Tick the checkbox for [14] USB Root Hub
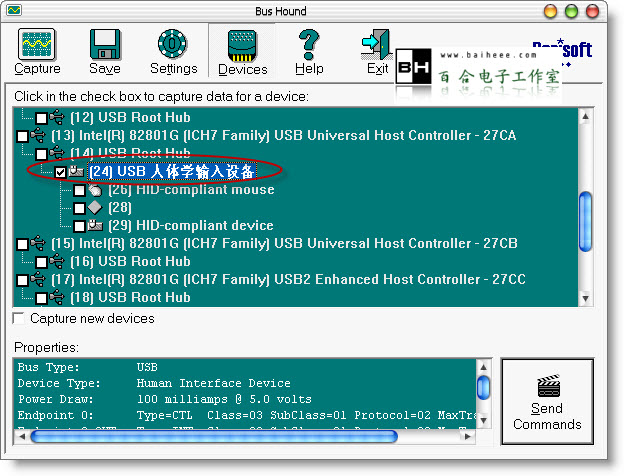 click(41, 154)
